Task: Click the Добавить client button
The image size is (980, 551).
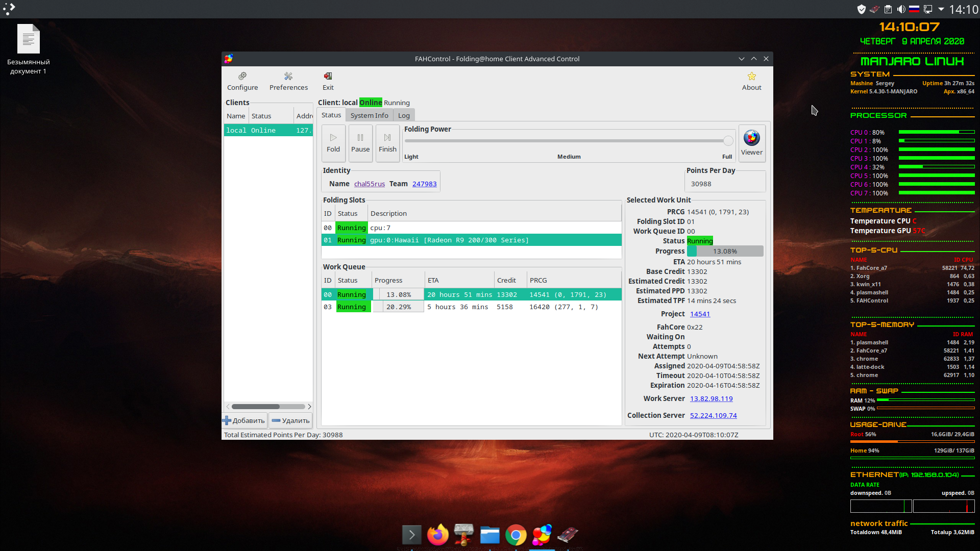Action: tap(244, 420)
